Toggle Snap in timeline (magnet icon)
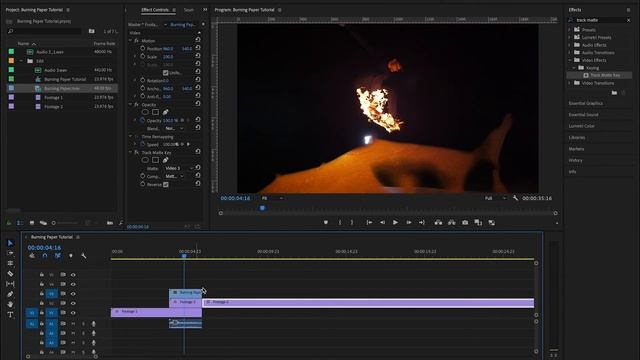 [x=45, y=256]
